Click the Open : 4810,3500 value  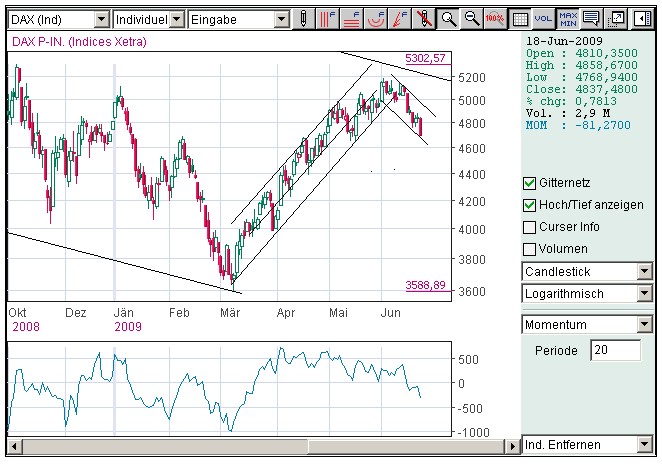581,53
